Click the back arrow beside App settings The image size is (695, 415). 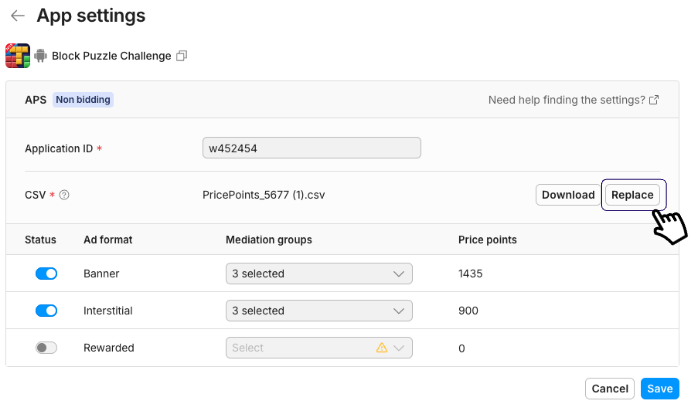click(18, 16)
